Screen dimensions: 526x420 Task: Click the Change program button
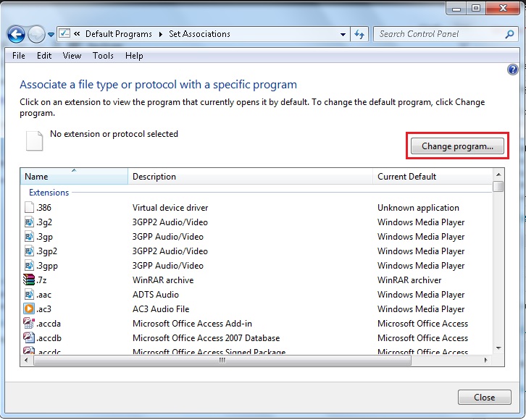coord(457,146)
